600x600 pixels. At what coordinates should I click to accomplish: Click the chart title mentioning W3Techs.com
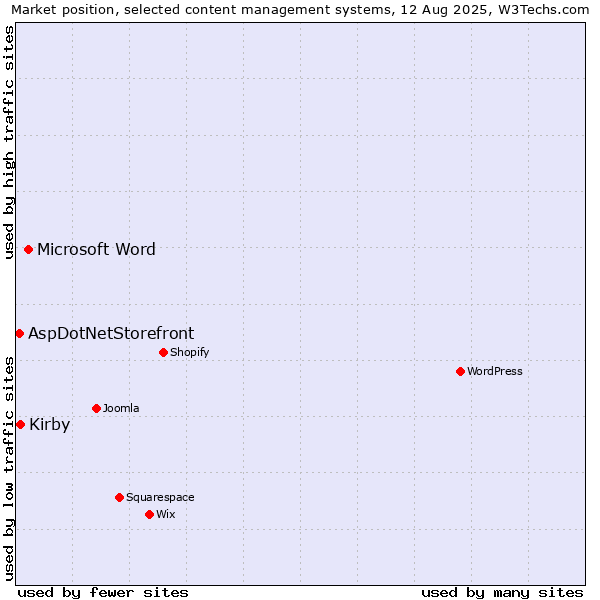pos(300,9)
